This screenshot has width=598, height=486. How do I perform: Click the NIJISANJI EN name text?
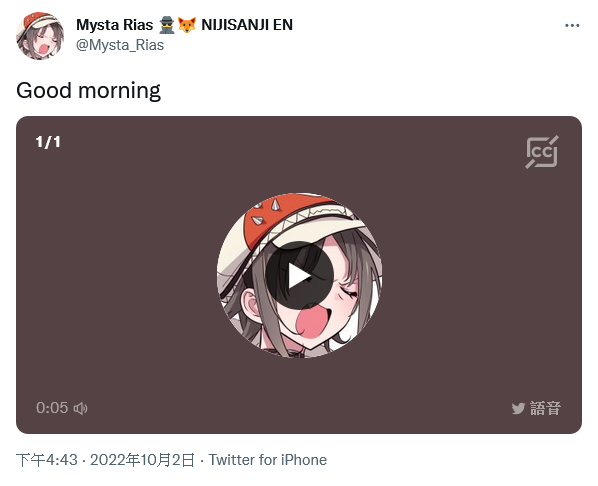click(x=247, y=25)
